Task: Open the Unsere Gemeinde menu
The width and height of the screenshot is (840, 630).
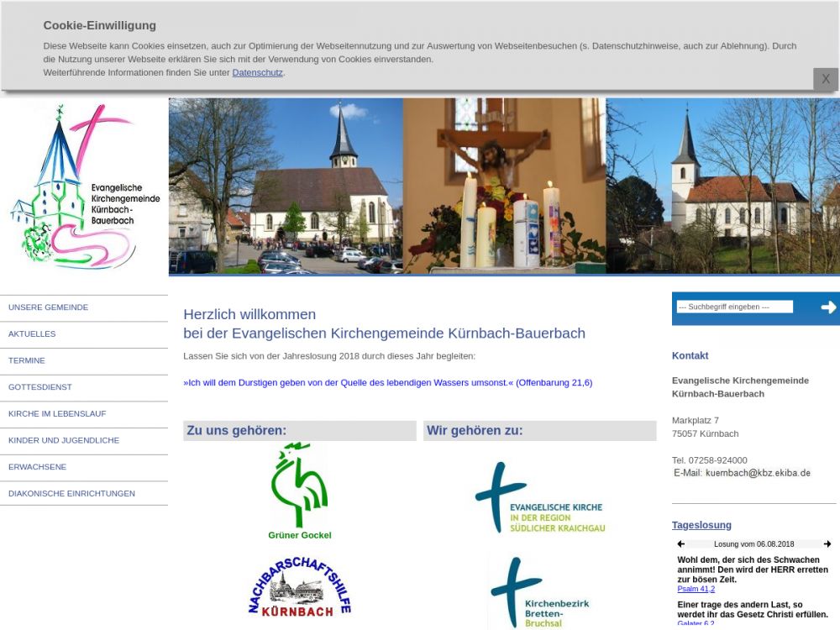Action: tap(49, 307)
